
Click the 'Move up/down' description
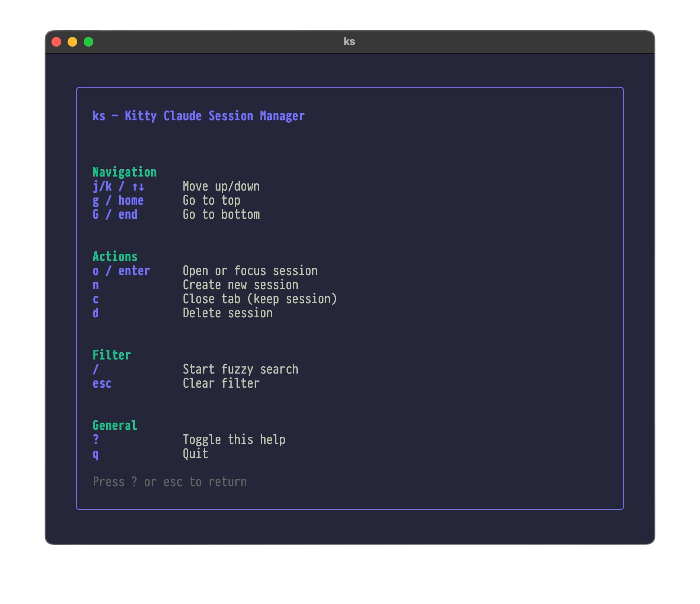click(221, 187)
